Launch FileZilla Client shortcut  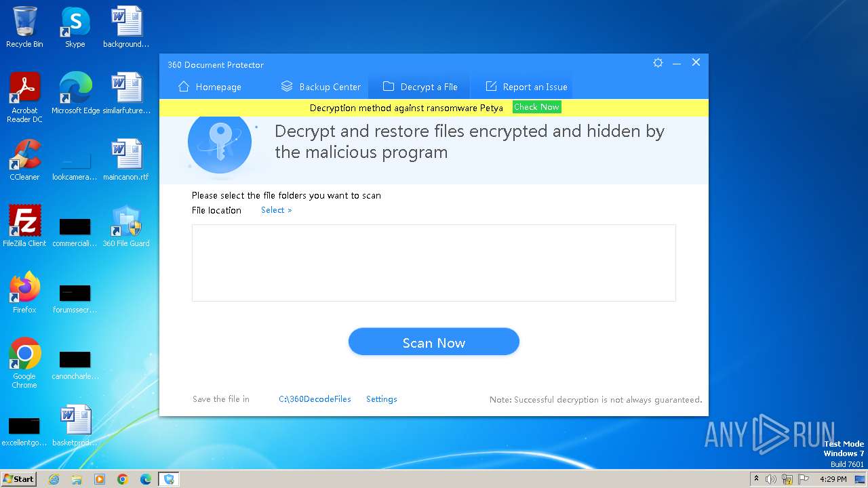24,227
